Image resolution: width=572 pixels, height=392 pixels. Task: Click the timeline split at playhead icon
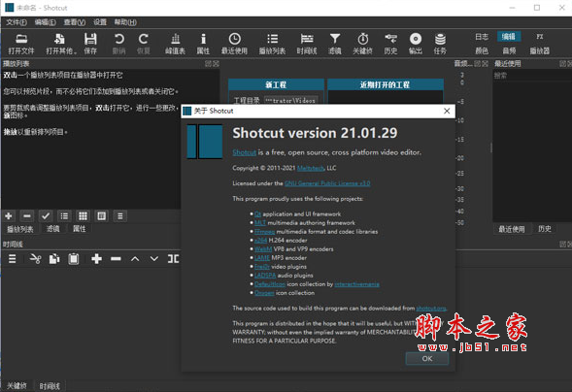pos(173,259)
